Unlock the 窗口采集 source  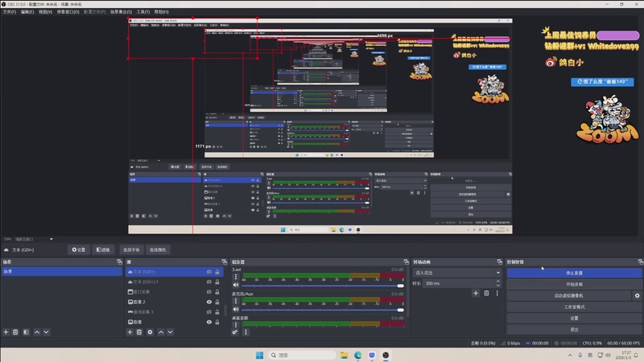[217, 292]
